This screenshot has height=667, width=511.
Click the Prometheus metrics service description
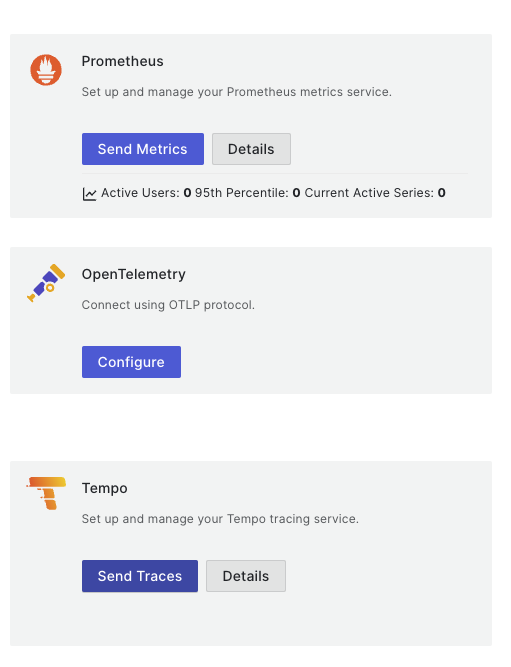(x=237, y=92)
